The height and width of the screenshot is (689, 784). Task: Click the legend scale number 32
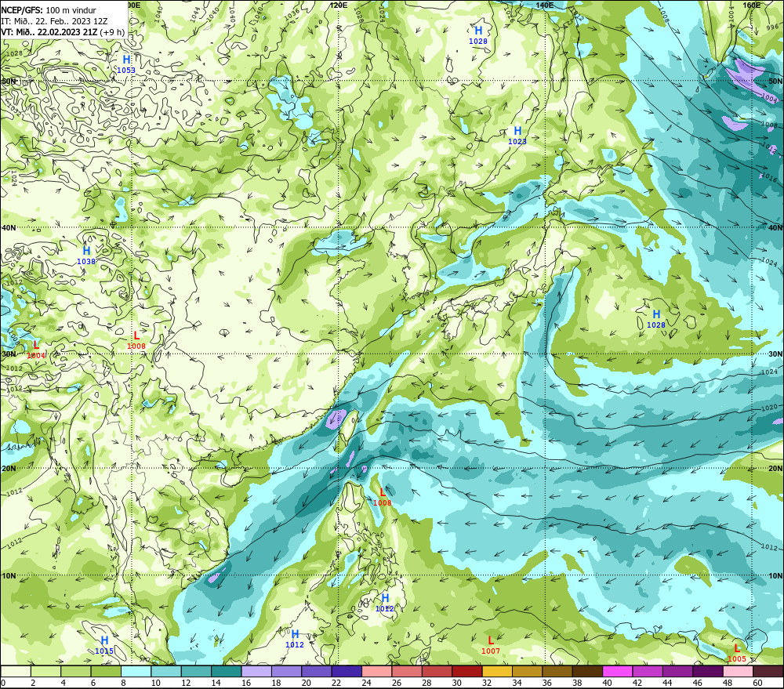(487, 683)
